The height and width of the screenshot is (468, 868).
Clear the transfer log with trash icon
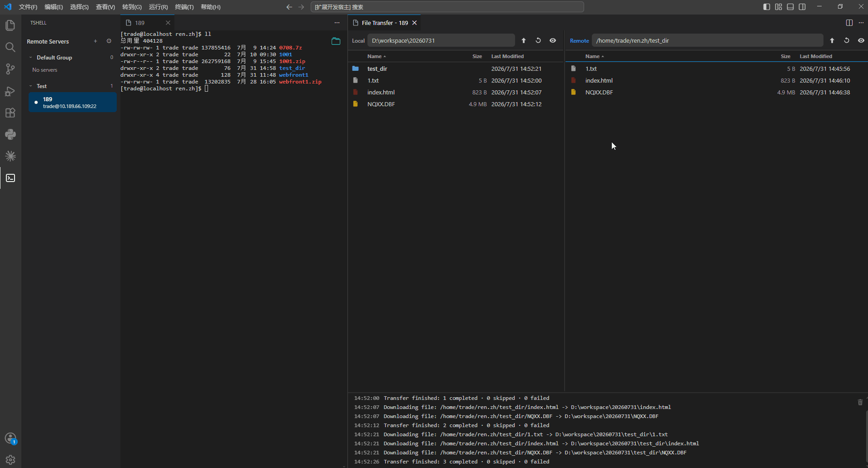pos(860,402)
